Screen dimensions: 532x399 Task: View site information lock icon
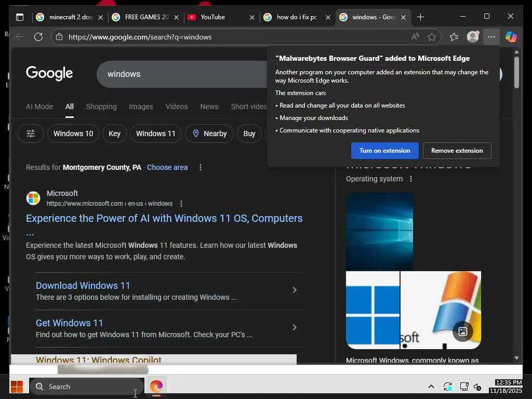point(59,37)
